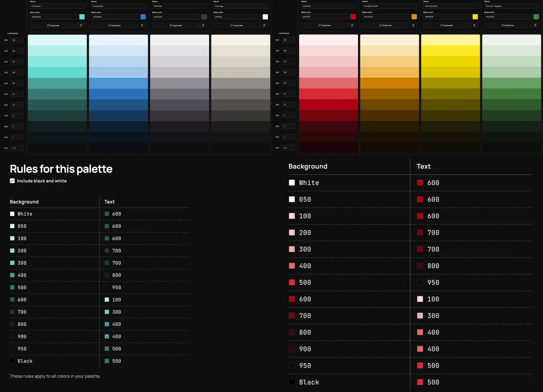Click the trash icon for Ocean Blue

click(x=142, y=25)
